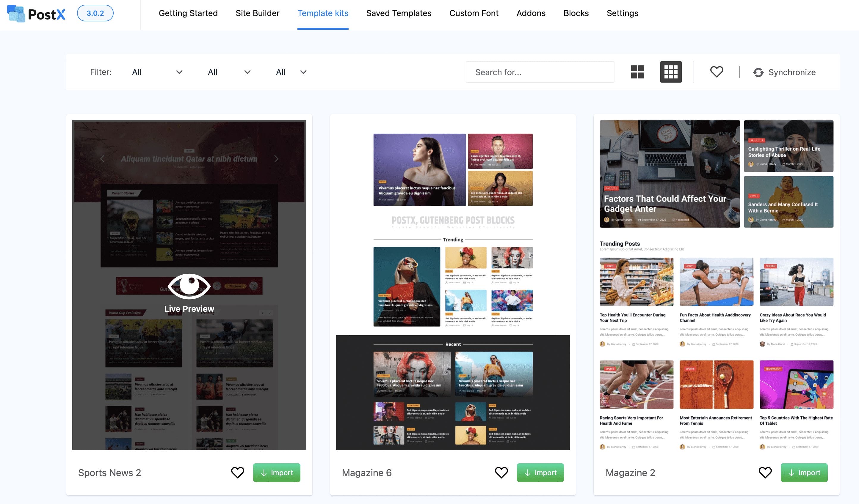Viewport: 859px width, 504px height.
Task: Click the version 3.0.2 badge
Action: click(95, 13)
